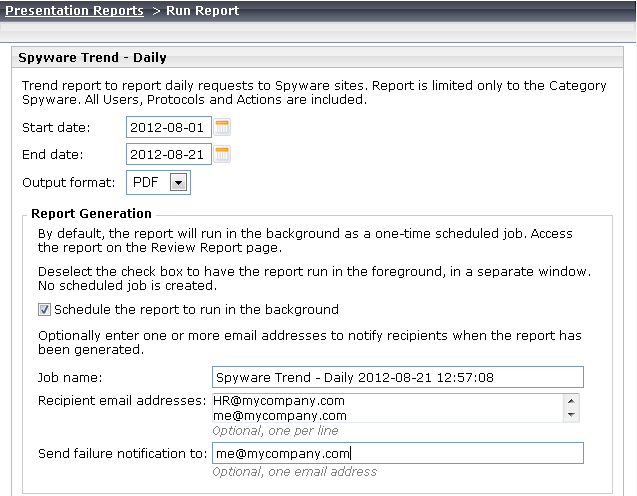This screenshot has width=637, height=496.
Task: Click the Run Report breadcrumb text
Action: point(202,11)
